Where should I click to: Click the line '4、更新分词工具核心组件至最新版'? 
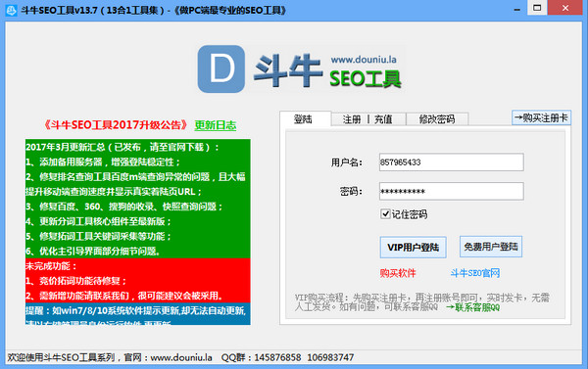pos(98,221)
